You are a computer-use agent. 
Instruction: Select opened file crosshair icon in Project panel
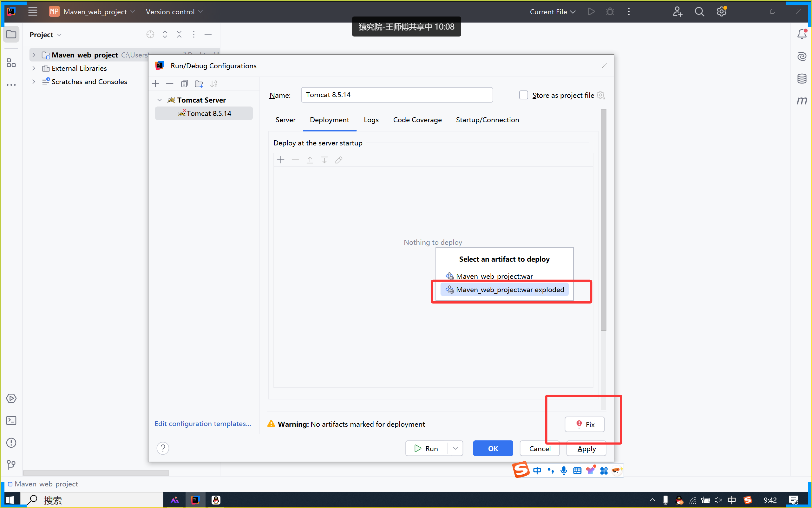click(x=150, y=34)
